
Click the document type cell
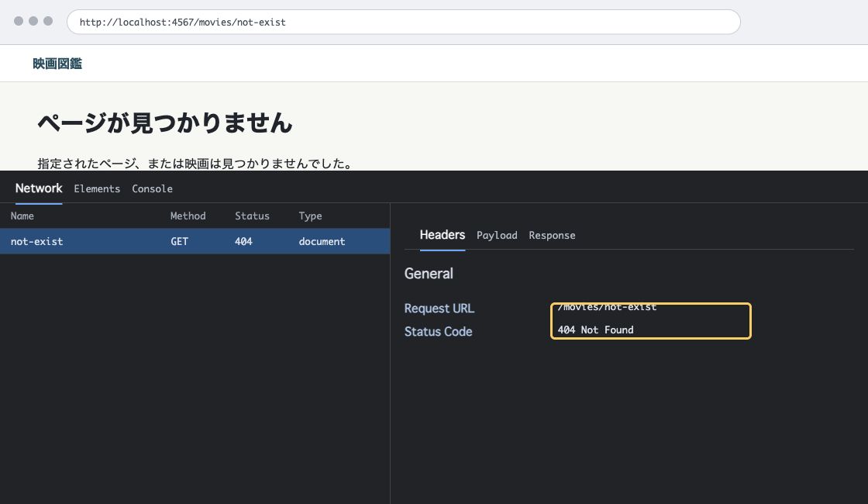[322, 241]
